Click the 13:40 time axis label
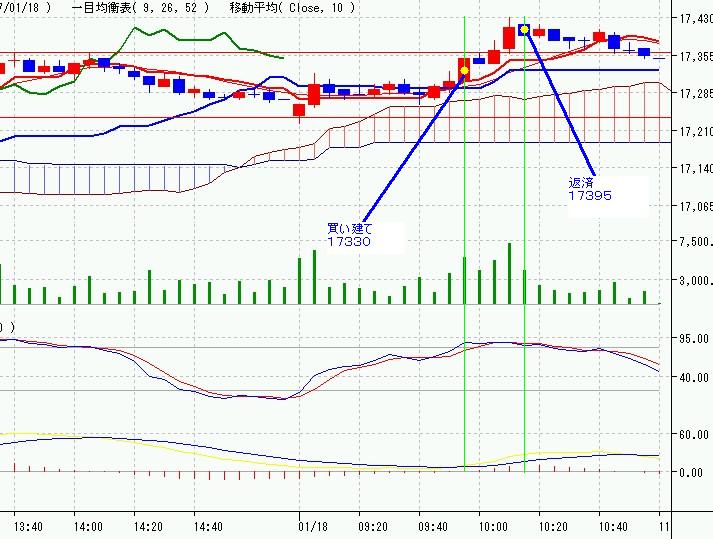Screen dimensions: 713x539 [28, 527]
